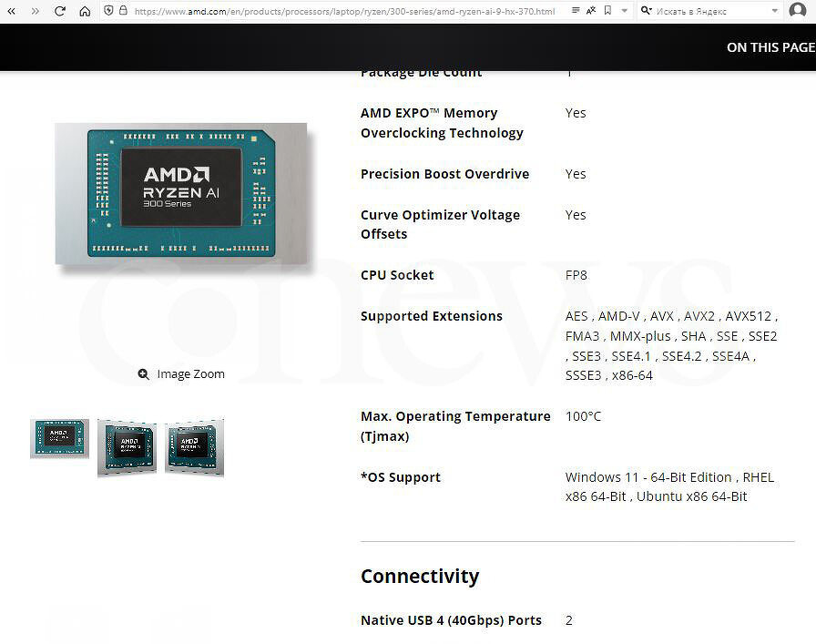Click the Yes value for Precision Boost Overdrive
816x644 pixels.
coord(576,174)
